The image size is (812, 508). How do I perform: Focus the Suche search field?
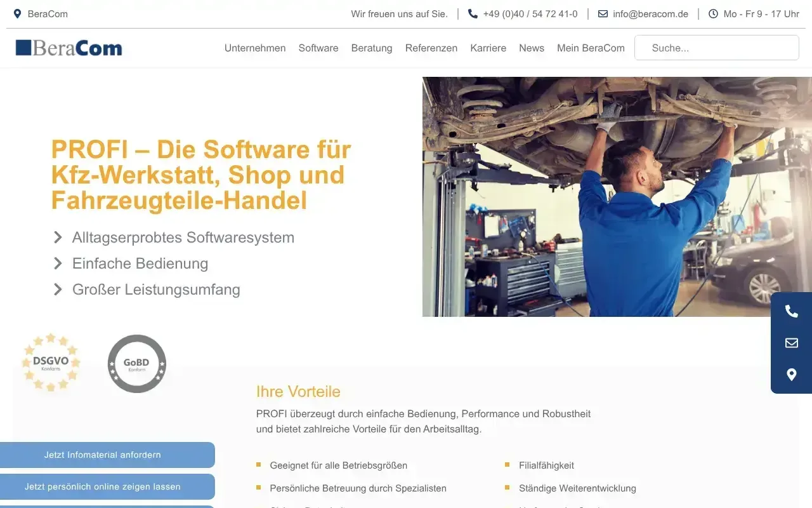click(x=717, y=48)
